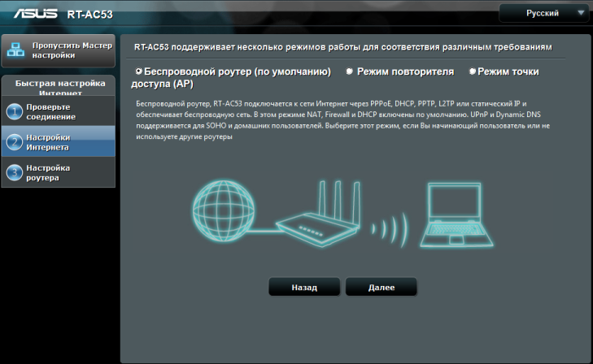The image size is (593, 364).
Task: Open the Настройки Интернета step
Action: pyautogui.click(x=59, y=141)
